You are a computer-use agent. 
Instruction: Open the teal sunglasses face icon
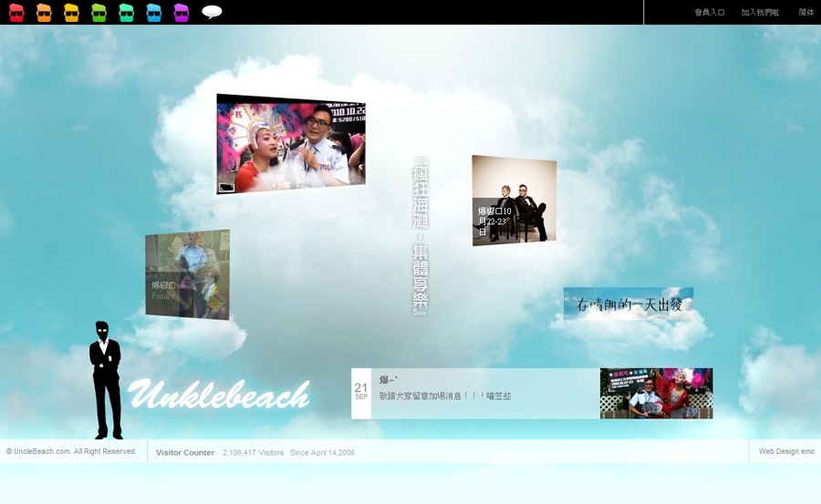tap(126, 13)
